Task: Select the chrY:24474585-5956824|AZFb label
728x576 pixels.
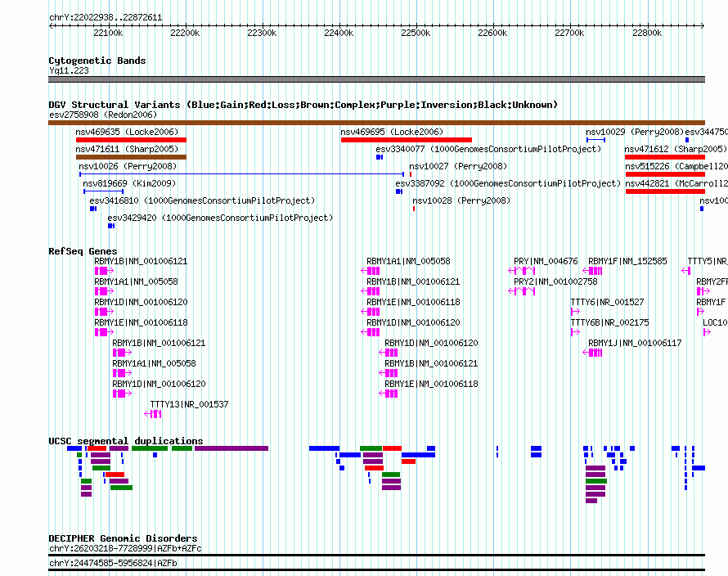Action: (x=113, y=564)
